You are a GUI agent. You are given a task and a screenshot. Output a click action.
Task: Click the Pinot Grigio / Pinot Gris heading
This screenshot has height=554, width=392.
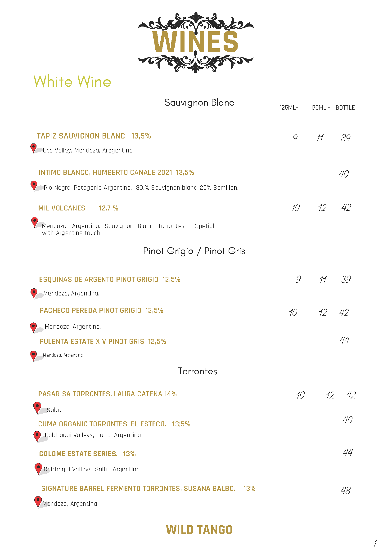(194, 251)
